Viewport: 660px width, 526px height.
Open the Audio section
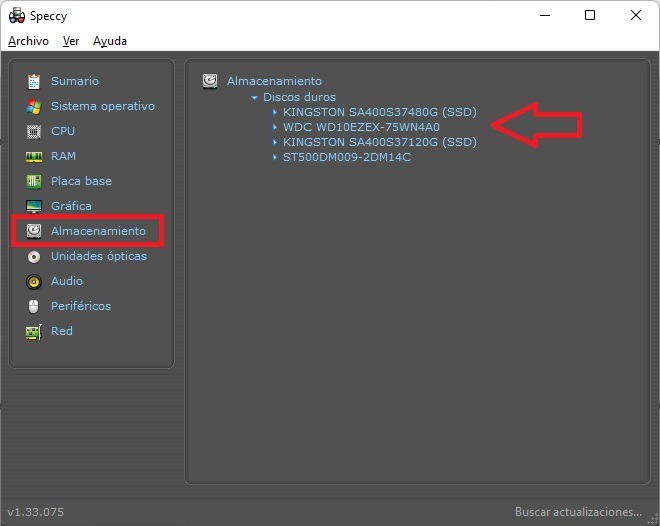tap(67, 281)
